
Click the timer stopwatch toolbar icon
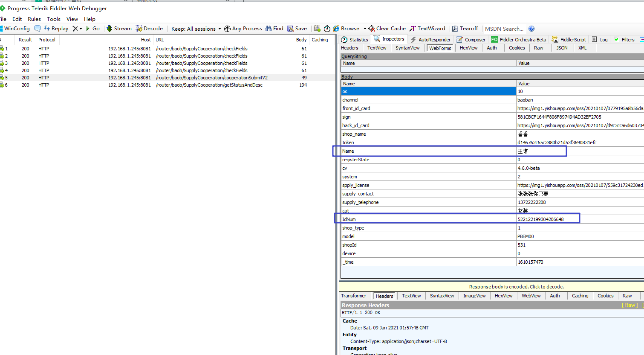coord(327,29)
